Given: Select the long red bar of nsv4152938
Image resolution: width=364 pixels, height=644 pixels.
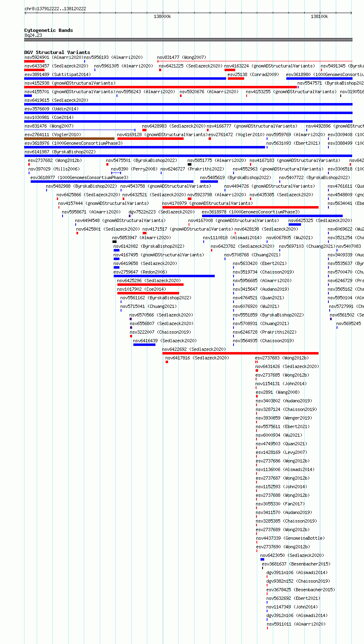Looking at the screenshot, I should click(160, 87).
